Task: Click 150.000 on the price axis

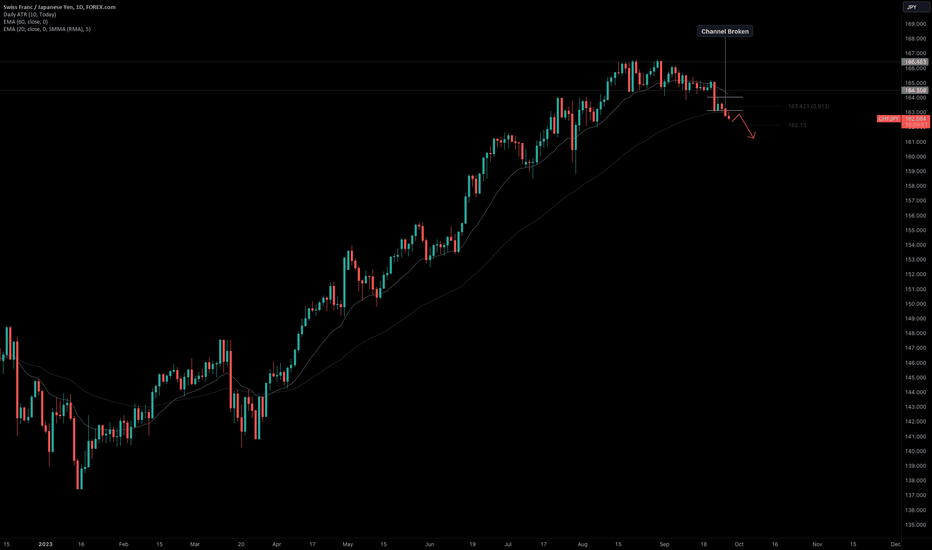Action: [x=916, y=304]
